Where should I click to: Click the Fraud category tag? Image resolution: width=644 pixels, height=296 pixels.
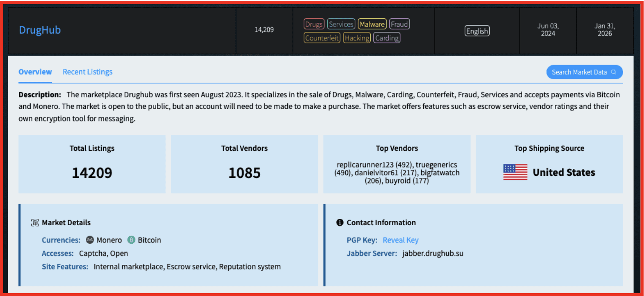coord(399,24)
